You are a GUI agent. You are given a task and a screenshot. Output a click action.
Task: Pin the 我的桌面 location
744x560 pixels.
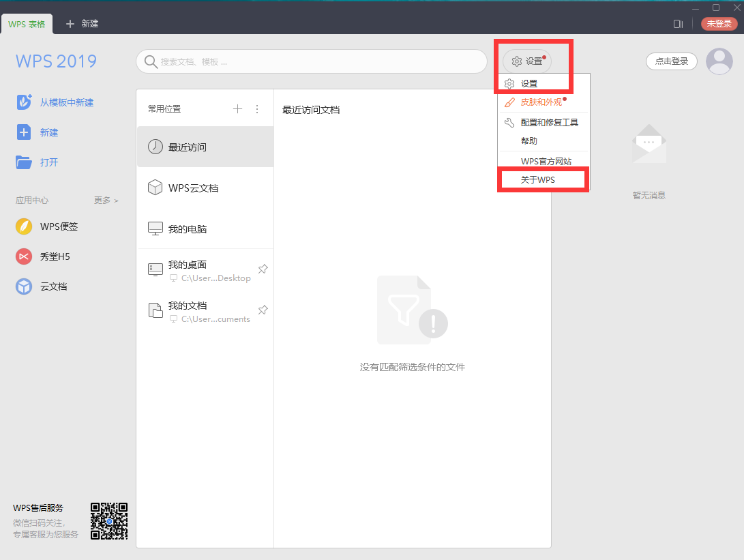(x=263, y=269)
